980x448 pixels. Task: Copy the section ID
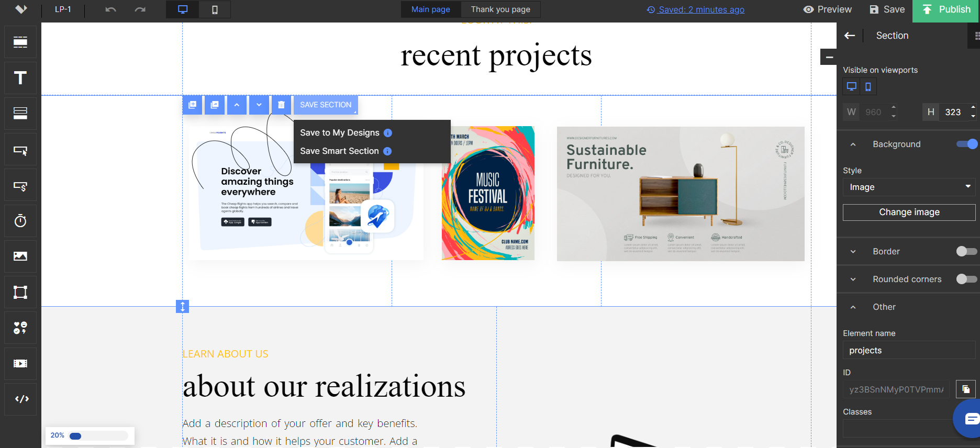pyautogui.click(x=966, y=389)
